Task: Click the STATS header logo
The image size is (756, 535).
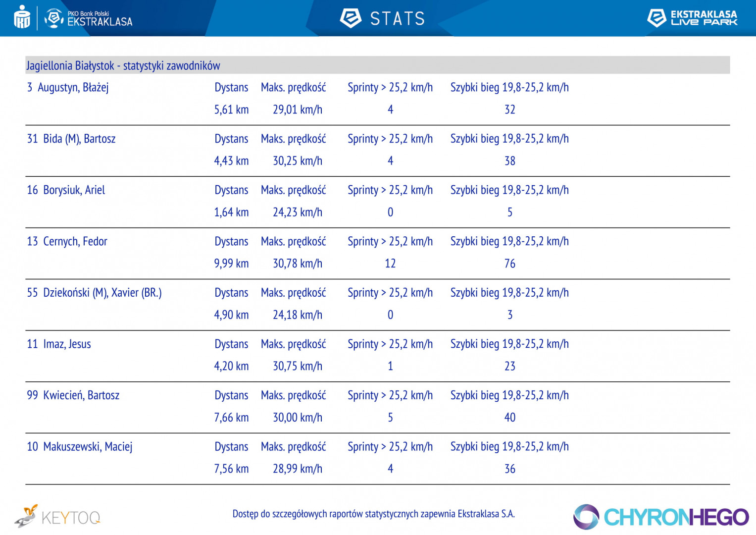Action: point(382,18)
